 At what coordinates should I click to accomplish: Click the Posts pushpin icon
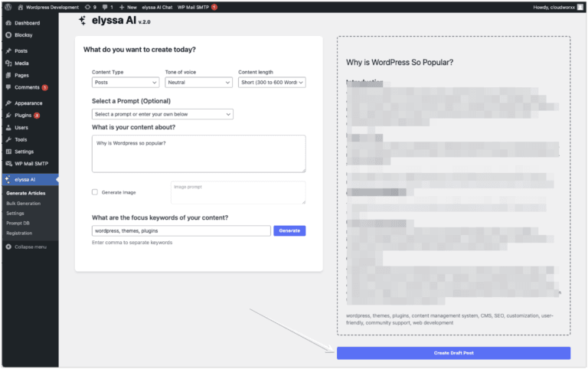[8, 51]
